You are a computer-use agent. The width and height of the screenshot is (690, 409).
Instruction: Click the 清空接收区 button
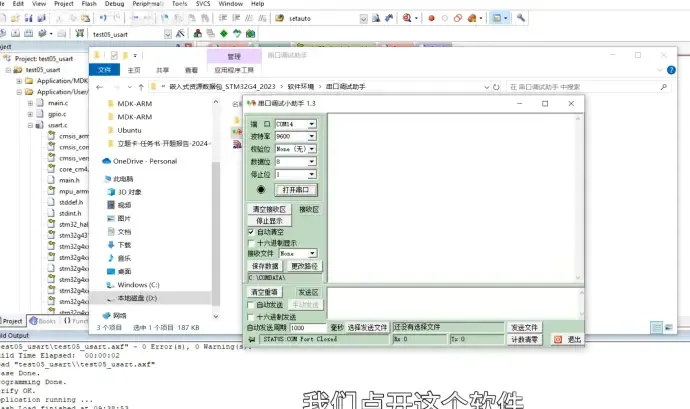click(268, 209)
